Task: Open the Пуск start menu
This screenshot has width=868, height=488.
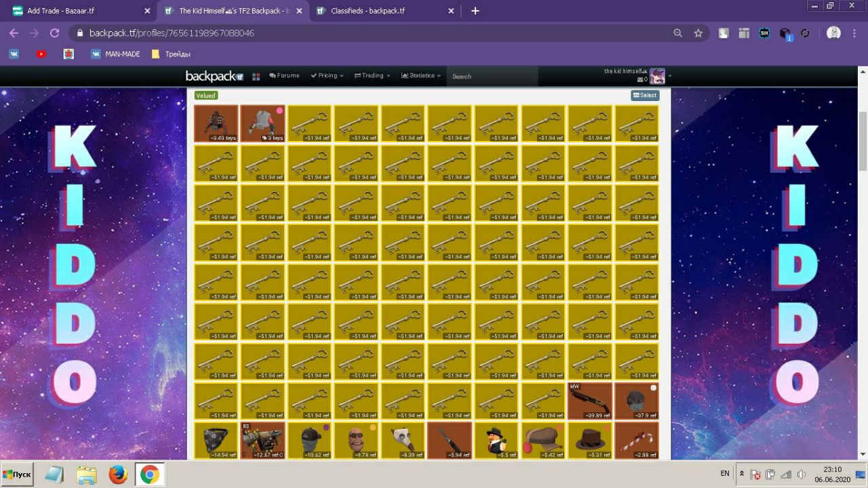Action: point(18,474)
